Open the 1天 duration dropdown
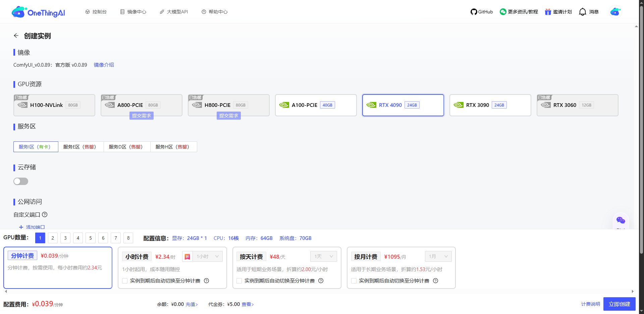Screen dimensions: 644x314 (x=324, y=256)
